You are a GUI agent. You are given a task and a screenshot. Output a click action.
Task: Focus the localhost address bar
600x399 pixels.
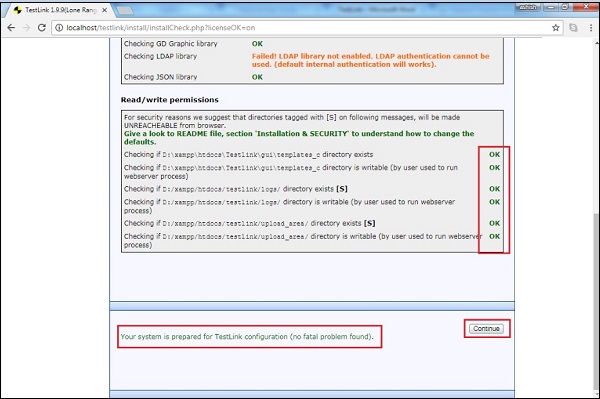coord(302,28)
